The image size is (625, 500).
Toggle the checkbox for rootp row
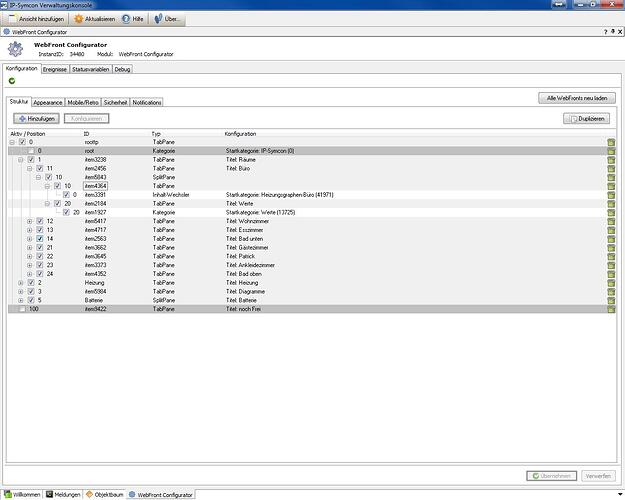[x=22, y=142]
